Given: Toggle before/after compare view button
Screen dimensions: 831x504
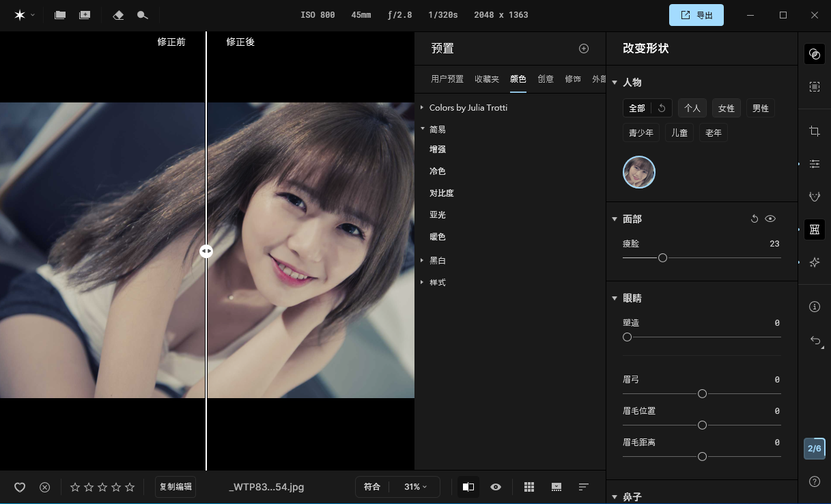Looking at the screenshot, I should point(468,487).
